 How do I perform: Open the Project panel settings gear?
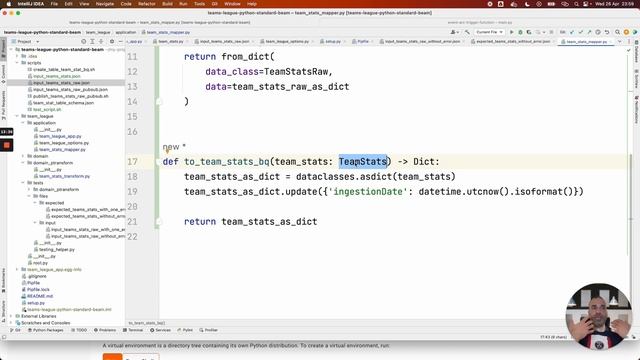coord(112,42)
